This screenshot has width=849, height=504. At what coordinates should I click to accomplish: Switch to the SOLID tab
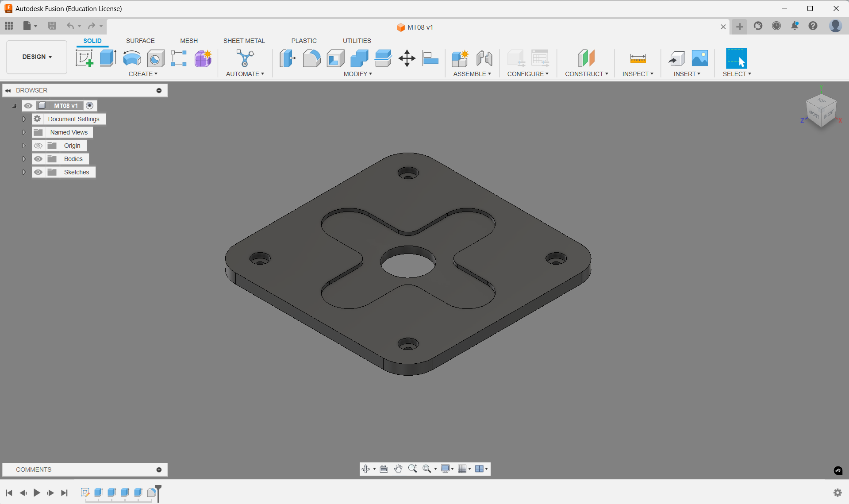pyautogui.click(x=92, y=41)
